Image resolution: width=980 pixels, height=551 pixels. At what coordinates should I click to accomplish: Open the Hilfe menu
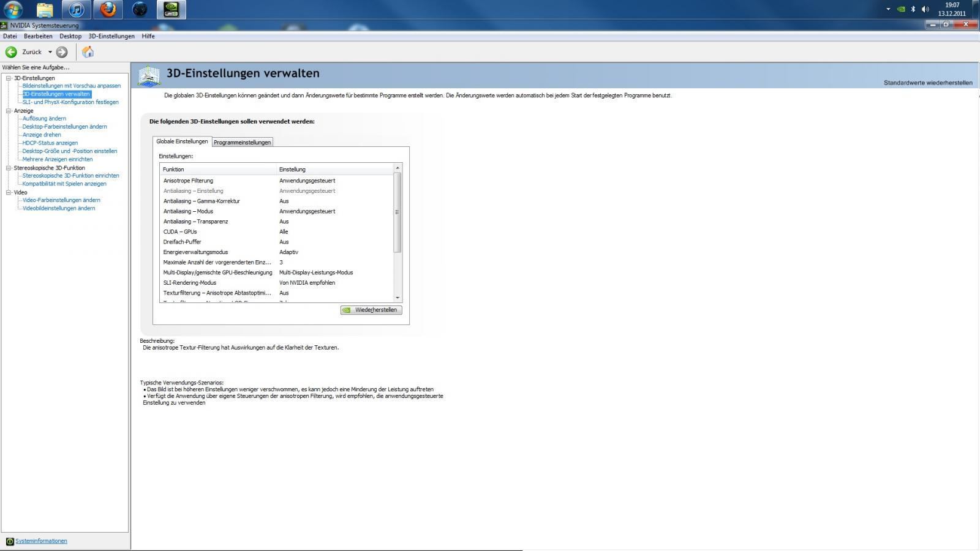pos(148,36)
